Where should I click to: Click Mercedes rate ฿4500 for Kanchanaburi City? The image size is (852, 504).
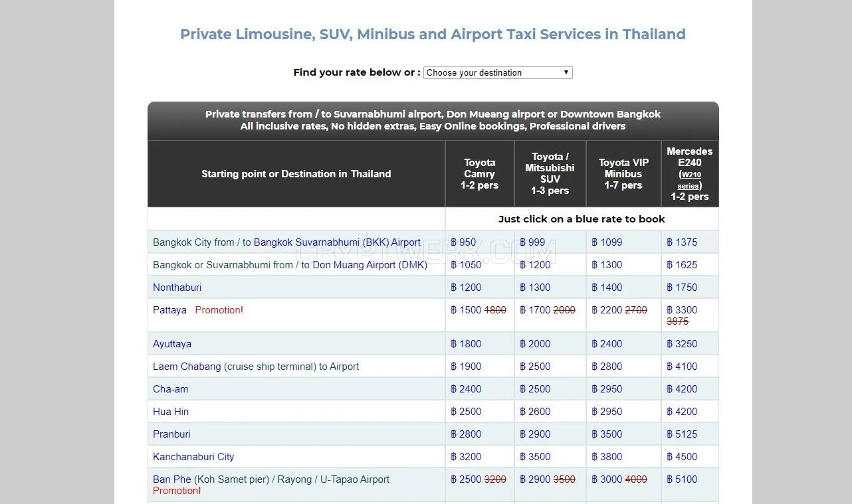point(682,457)
